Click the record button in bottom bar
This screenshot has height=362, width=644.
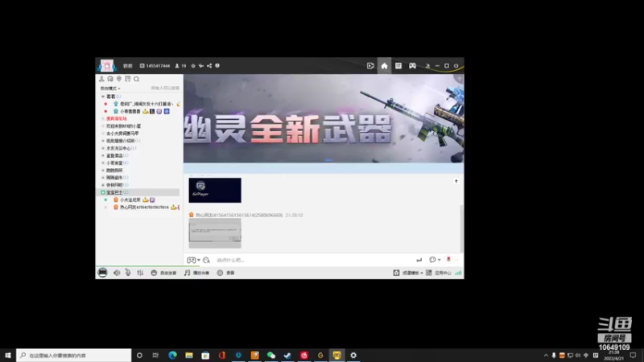225,273
